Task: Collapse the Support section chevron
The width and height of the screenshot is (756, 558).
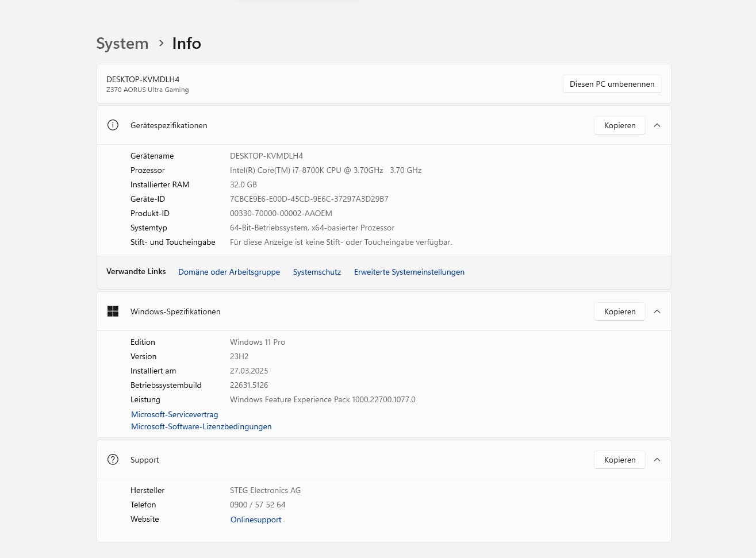Action: (x=657, y=460)
